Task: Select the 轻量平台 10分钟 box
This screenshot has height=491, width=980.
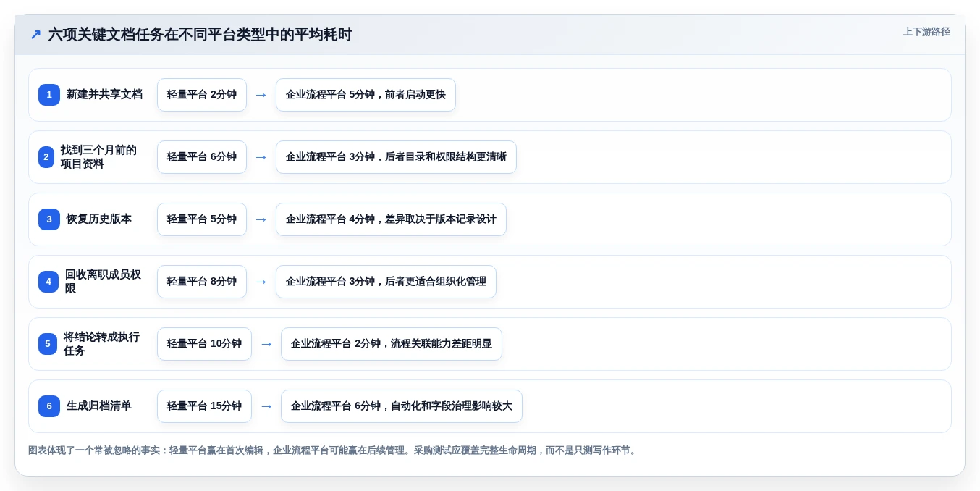Action: coord(204,344)
